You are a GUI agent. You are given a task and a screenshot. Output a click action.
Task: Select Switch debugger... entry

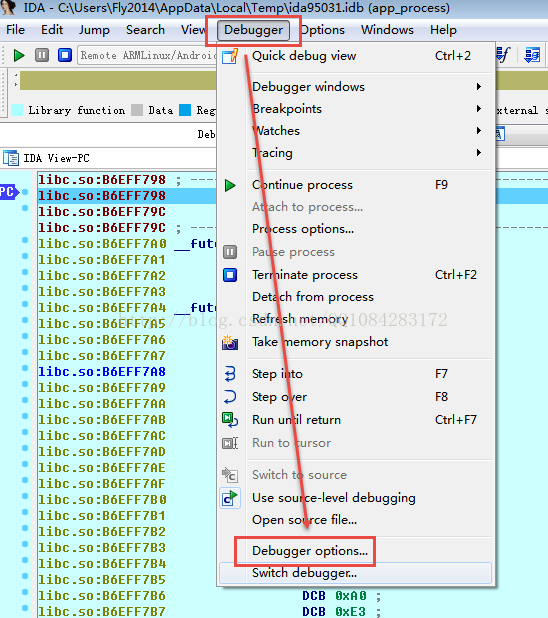[304, 573]
